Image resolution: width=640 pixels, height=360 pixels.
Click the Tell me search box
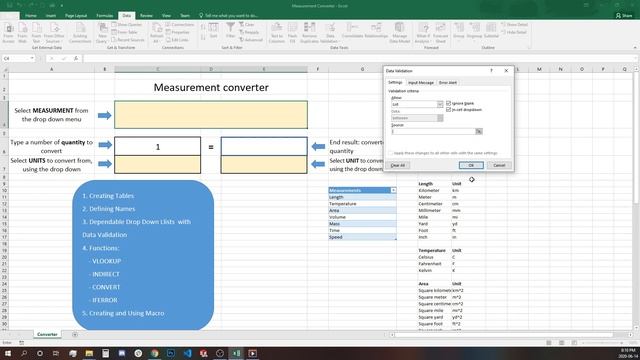tap(229, 16)
